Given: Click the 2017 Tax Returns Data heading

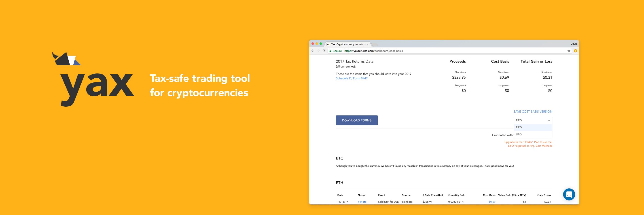Looking at the screenshot, I should [x=354, y=61].
